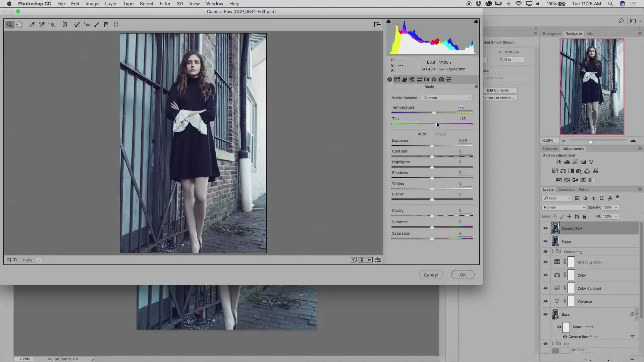The height and width of the screenshot is (362, 644).
Task: Select the Radial Filter tool
Action: point(116,24)
